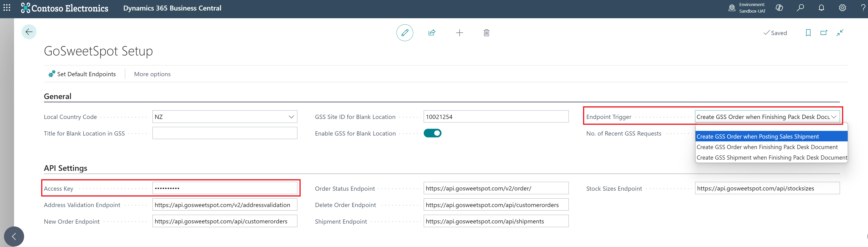Toggle Enable GSS for Blank Location switch
Screen dimensions: 868x247
432,133
